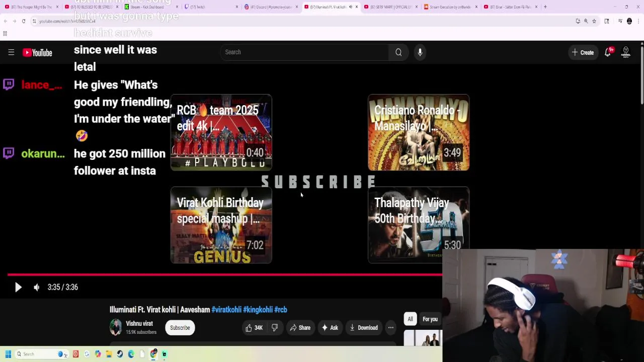The image size is (644, 362).
Task: Click the page vertical scrollbar
Action: point(641,75)
